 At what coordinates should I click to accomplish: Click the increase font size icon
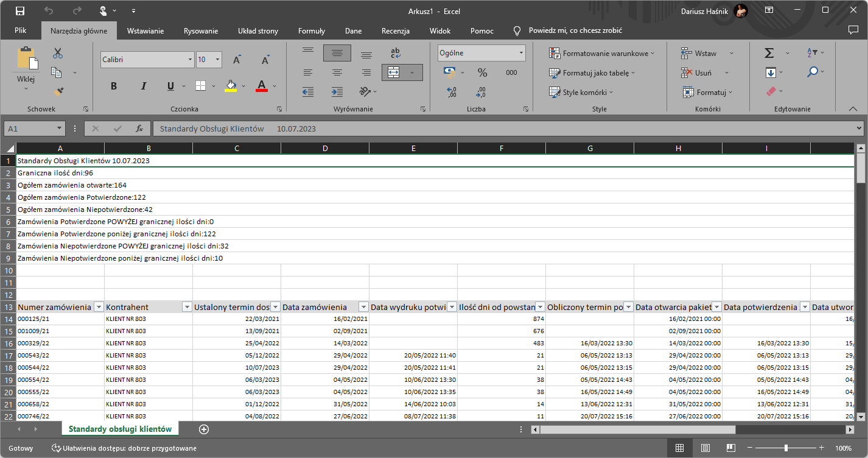point(237,60)
